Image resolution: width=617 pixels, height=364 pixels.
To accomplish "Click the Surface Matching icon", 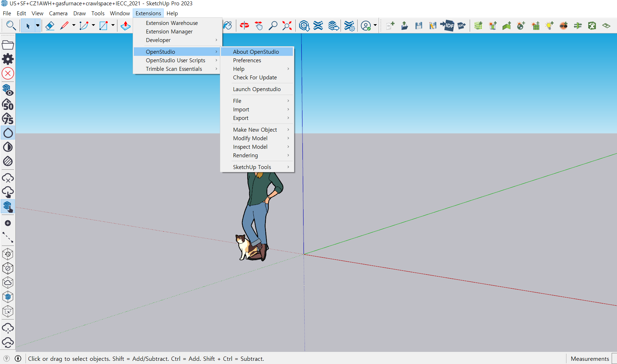I will [x=578, y=26].
